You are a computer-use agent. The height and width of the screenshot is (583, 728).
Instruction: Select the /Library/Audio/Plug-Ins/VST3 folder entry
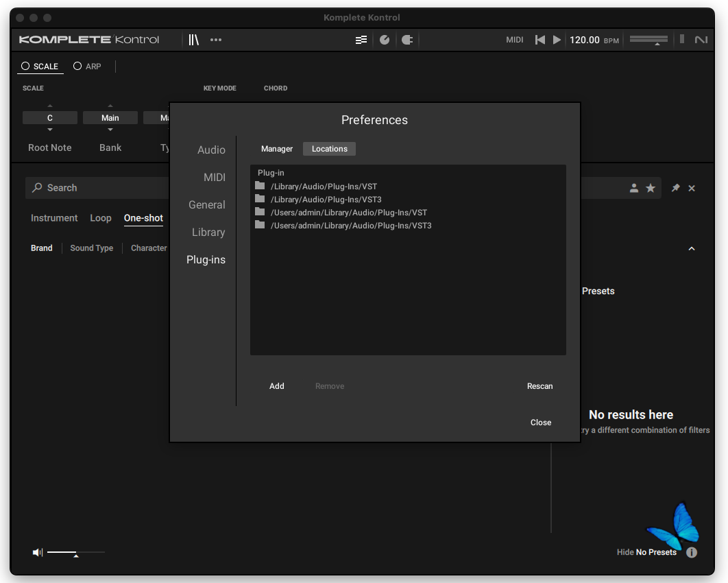326,200
